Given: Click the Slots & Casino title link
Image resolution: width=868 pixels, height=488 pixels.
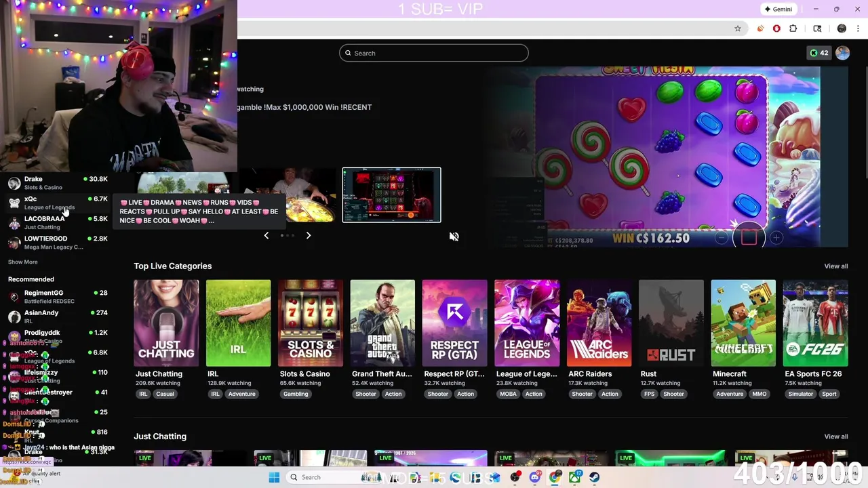Looking at the screenshot, I should pyautogui.click(x=305, y=374).
